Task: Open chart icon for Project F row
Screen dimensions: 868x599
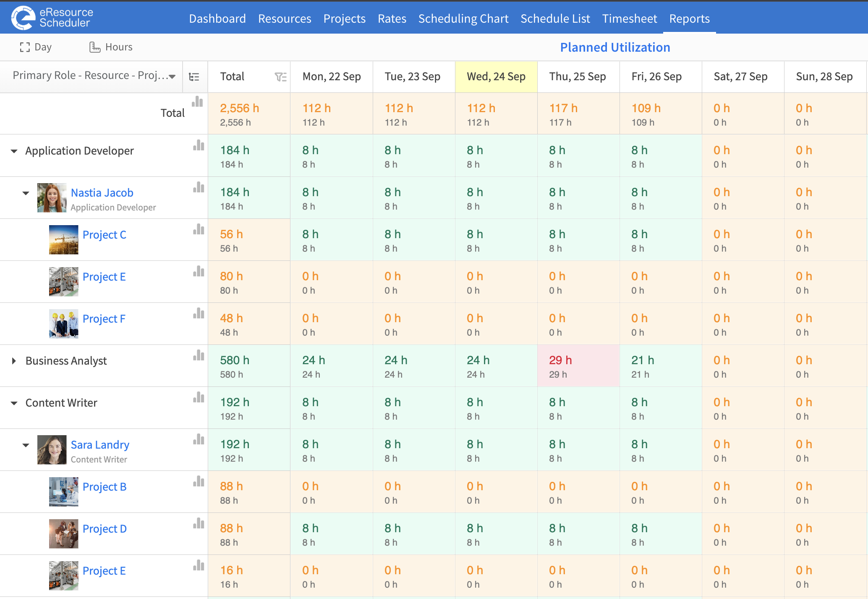Action: click(199, 313)
